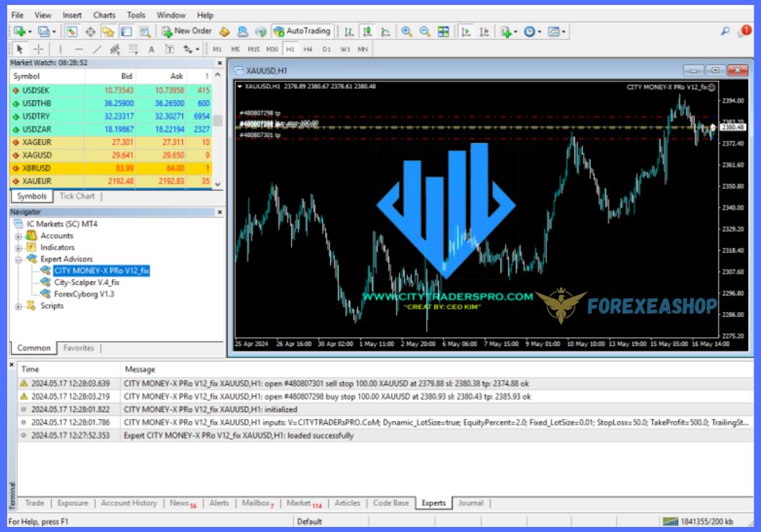Toggle the Market Watch window icon
The height and width of the screenshot is (532, 761).
click(71, 32)
